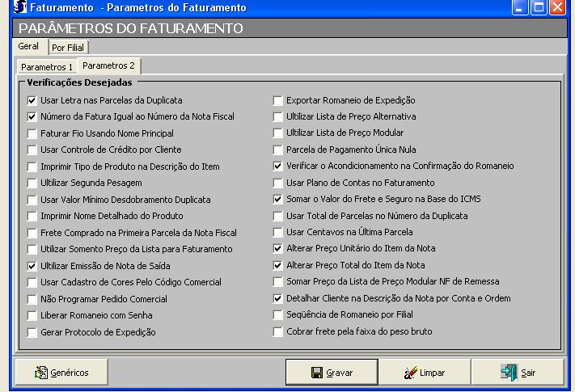
Task: Toggle Alterar Preço Unitário do Item da Nota
Action: pyautogui.click(x=278, y=249)
